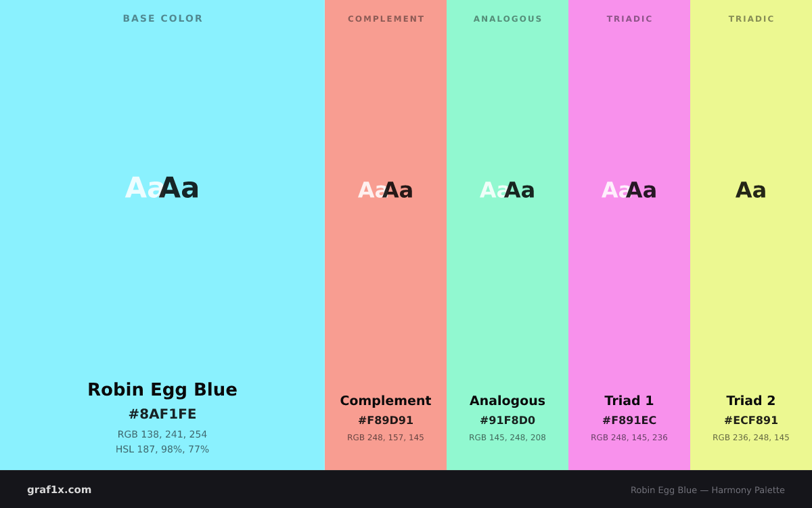Select the pink Triad 1 color column
Viewport: 812px width, 508px height.
[x=629, y=235]
